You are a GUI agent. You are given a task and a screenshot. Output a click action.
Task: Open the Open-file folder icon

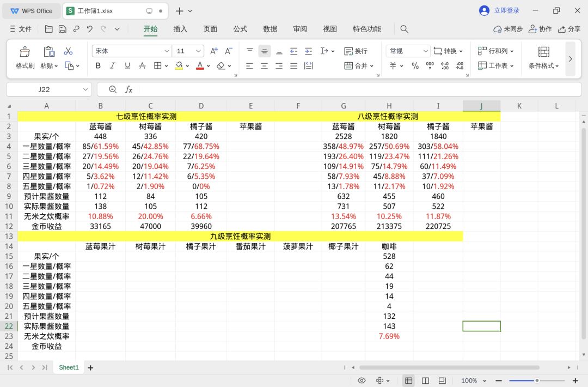point(49,29)
